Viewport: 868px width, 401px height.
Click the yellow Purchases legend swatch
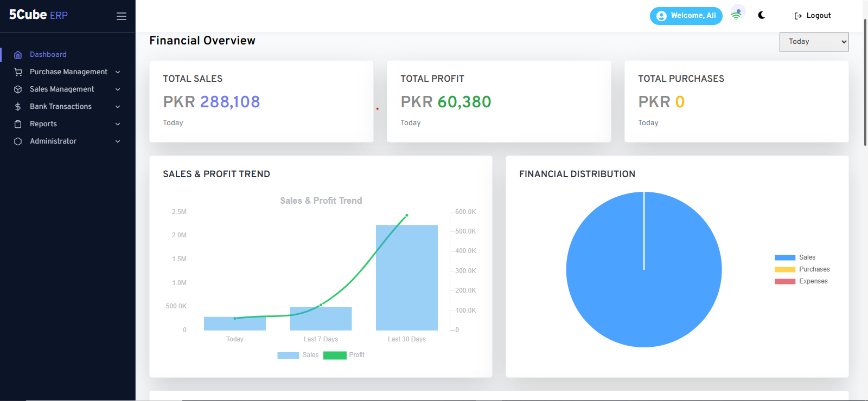pos(784,269)
